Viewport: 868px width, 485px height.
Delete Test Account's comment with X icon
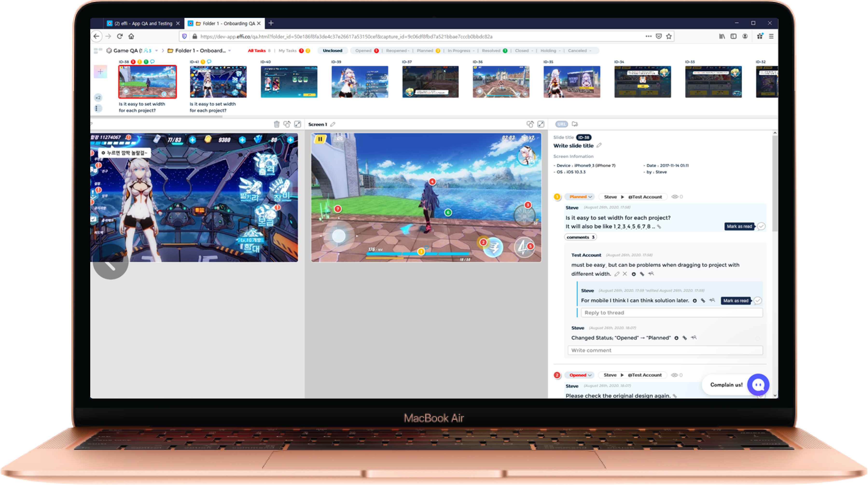coord(625,274)
